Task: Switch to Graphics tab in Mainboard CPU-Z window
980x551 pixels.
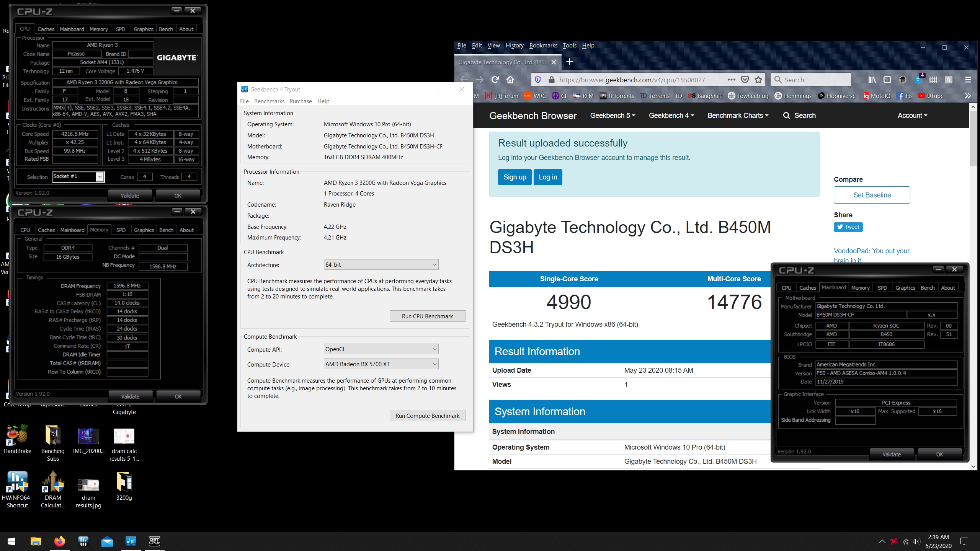Action: [905, 288]
